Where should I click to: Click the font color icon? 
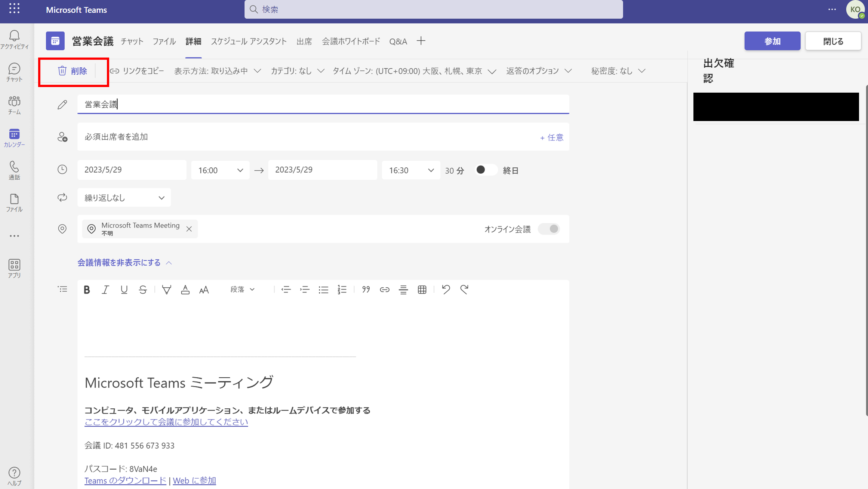click(185, 290)
